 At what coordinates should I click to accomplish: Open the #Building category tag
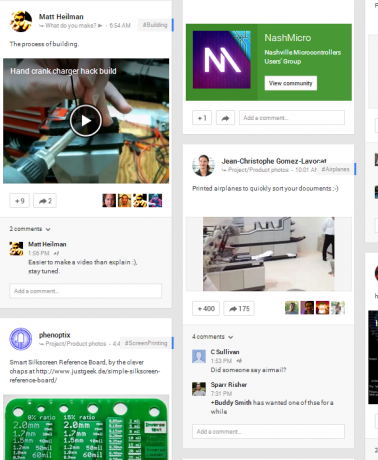pos(155,25)
